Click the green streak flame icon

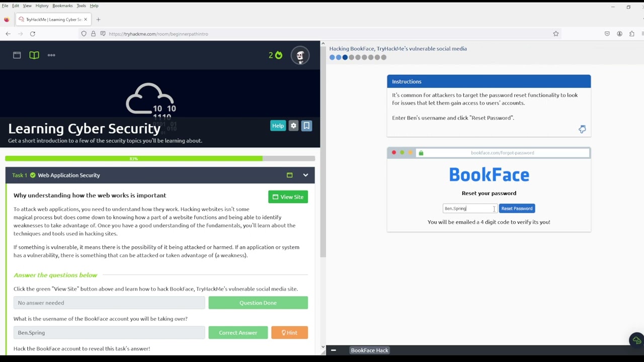coord(279,55)
